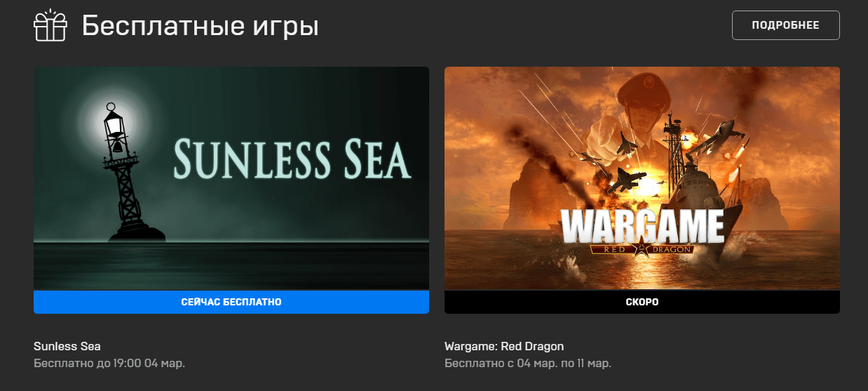Click the gift box icon
Screen dimensions: 868x391
pos(50,26)
